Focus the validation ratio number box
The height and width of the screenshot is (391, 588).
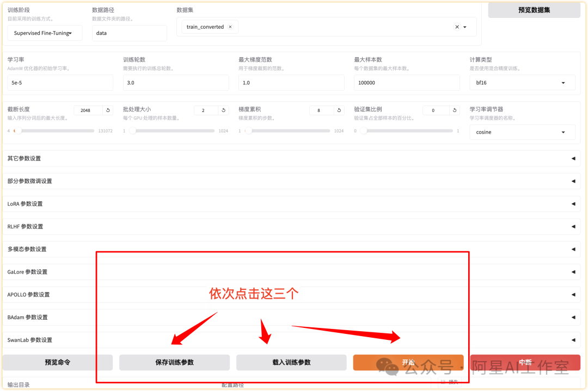[436, 110]
